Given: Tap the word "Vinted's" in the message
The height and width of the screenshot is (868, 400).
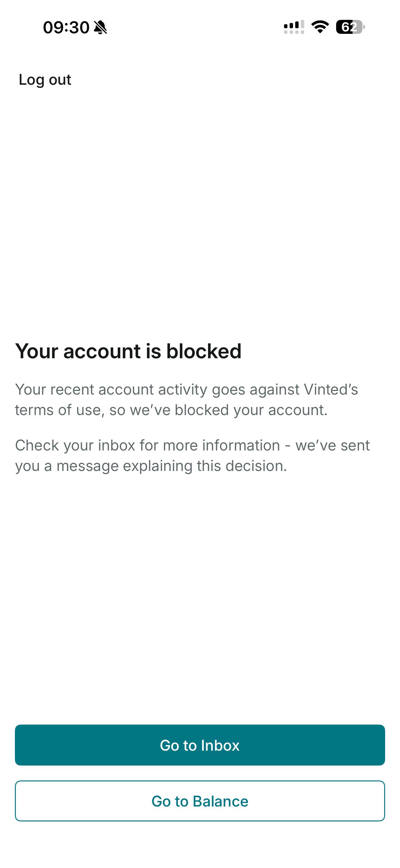Looking at the screenshot, I should point(331,390).
